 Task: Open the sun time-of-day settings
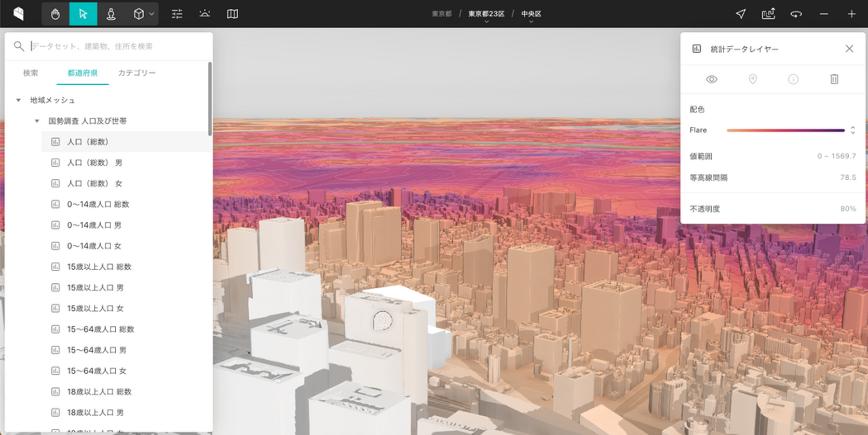click(x=204, y=14)
